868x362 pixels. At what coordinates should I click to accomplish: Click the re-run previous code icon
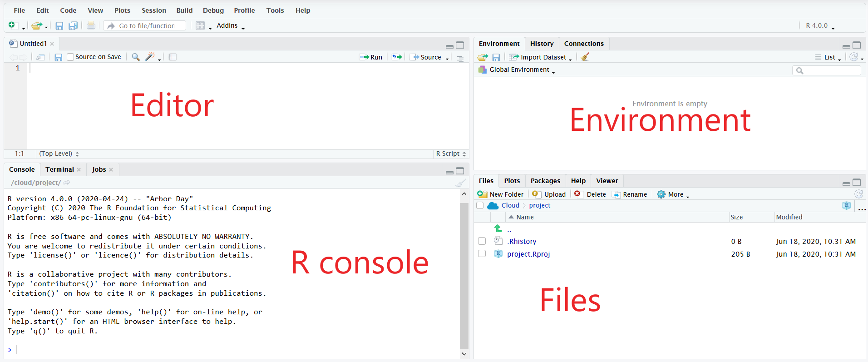[397, 57]
